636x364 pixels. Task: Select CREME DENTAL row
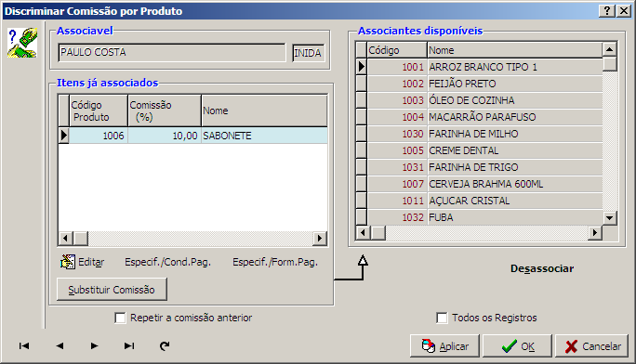point(479,150)
